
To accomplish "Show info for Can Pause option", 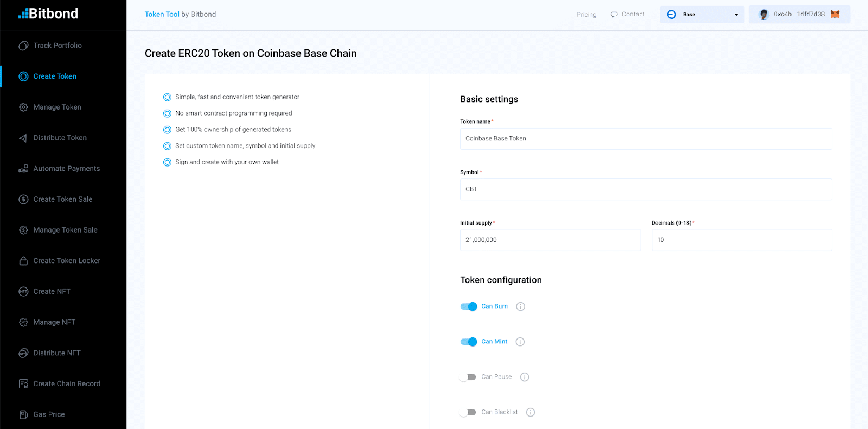I will (x=525, y=377).
